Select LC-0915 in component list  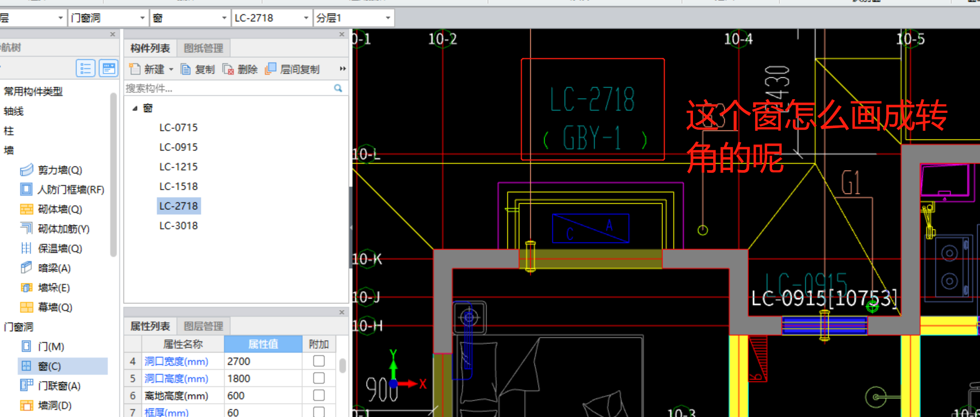178,147
